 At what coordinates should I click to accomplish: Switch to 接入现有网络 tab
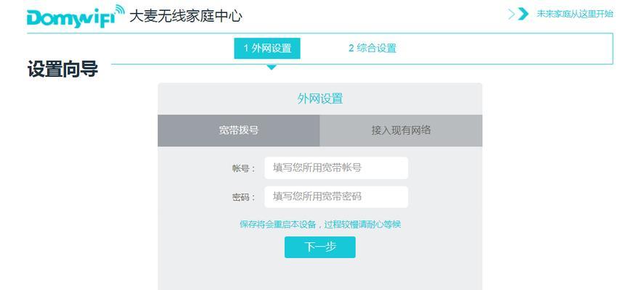point(401,130)
